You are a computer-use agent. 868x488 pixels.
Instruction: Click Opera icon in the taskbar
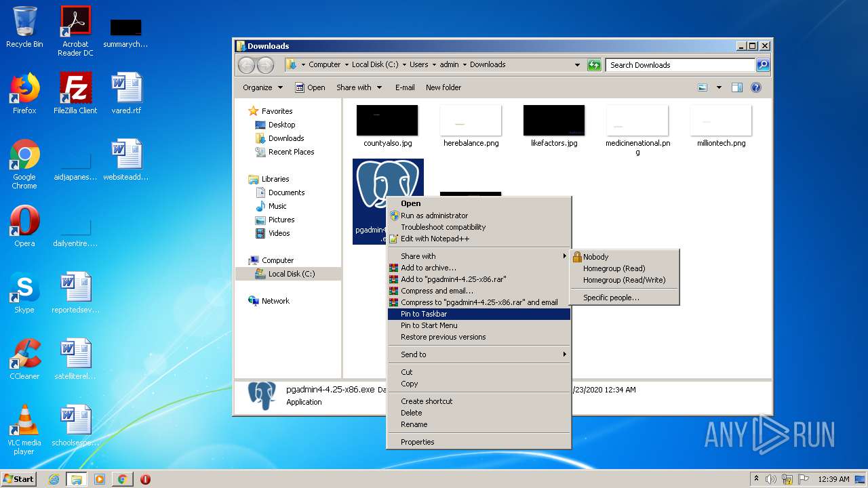coord(145,479)
